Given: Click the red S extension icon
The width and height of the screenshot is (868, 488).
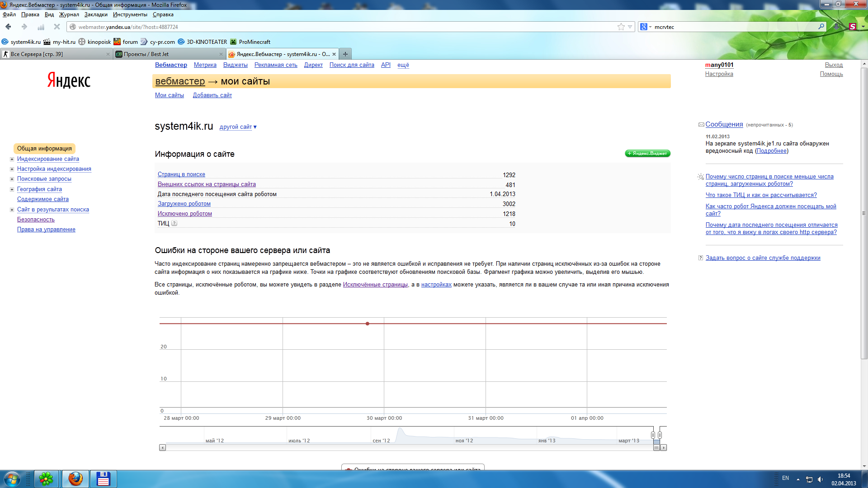Looking at the screenshot, I should pos(853,27).
